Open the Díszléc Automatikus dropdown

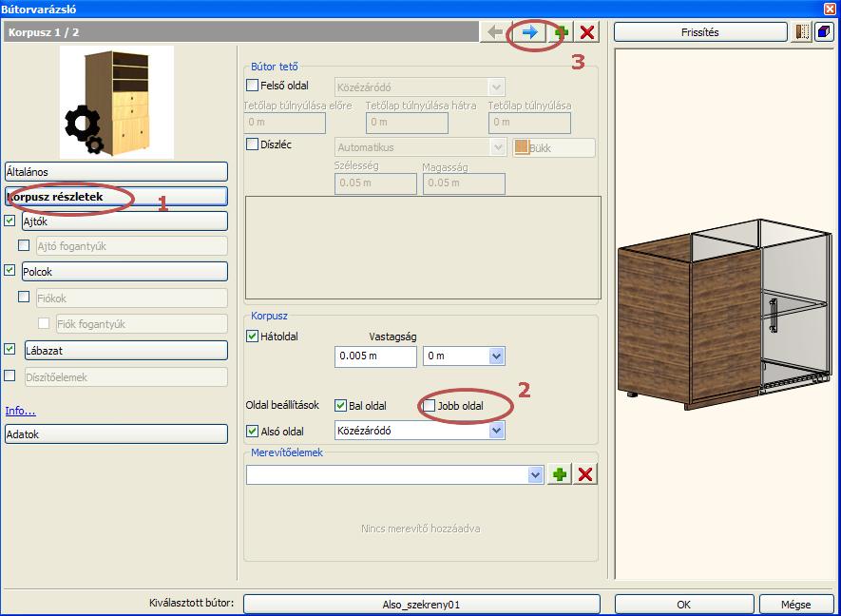[420, 147]
